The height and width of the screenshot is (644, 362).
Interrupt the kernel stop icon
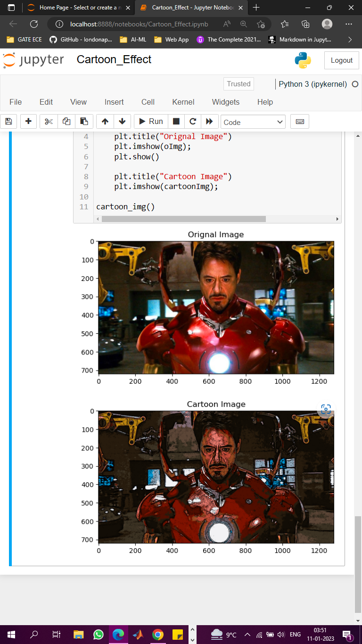tap(176, 122)
